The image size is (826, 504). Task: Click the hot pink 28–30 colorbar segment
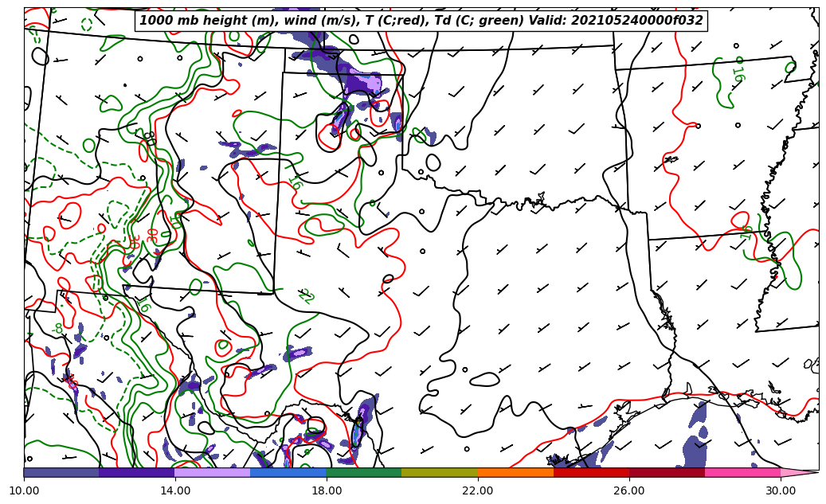[x=742, y=472]
